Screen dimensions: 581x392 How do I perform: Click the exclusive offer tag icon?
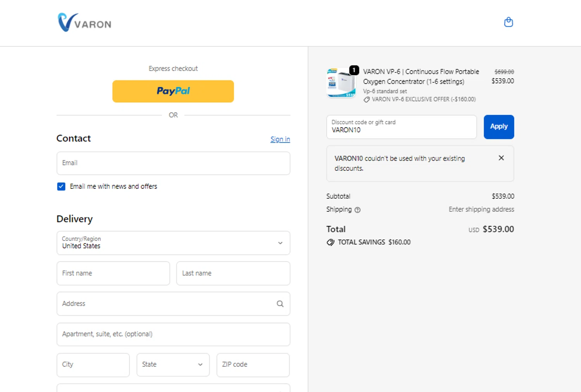point(366,100)
